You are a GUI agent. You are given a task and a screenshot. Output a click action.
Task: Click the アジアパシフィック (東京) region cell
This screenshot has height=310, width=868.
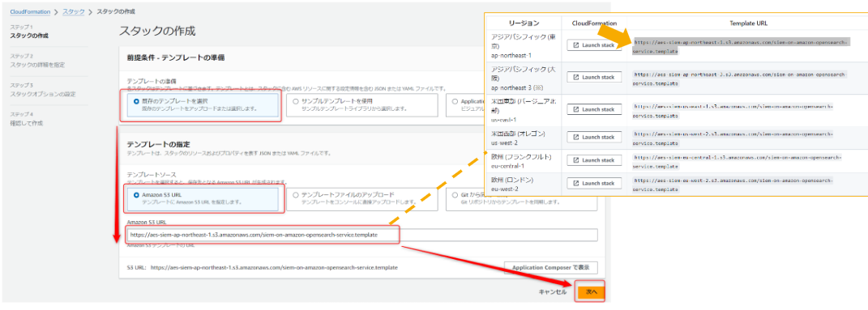(x=523, y=46)
